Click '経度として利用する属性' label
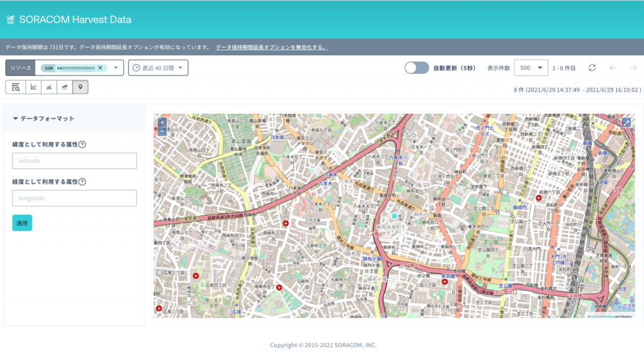The height and width of the screenshot is (364, 644). pos(45,182)
